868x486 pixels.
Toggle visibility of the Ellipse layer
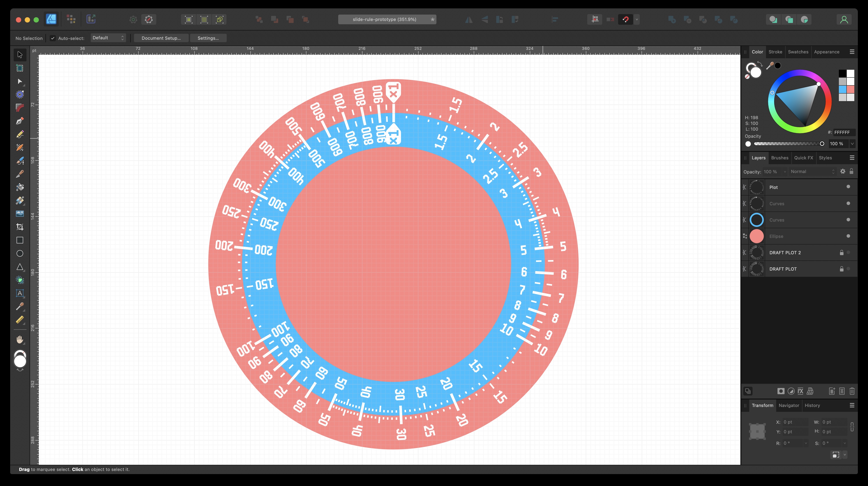(x=848, y=236)
